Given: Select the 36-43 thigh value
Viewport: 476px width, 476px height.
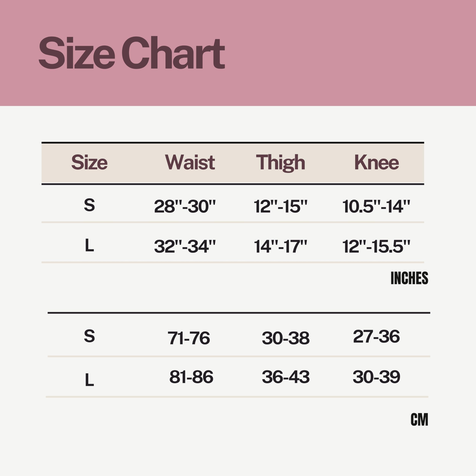Looking at the screenshot, I should point(286,377).
